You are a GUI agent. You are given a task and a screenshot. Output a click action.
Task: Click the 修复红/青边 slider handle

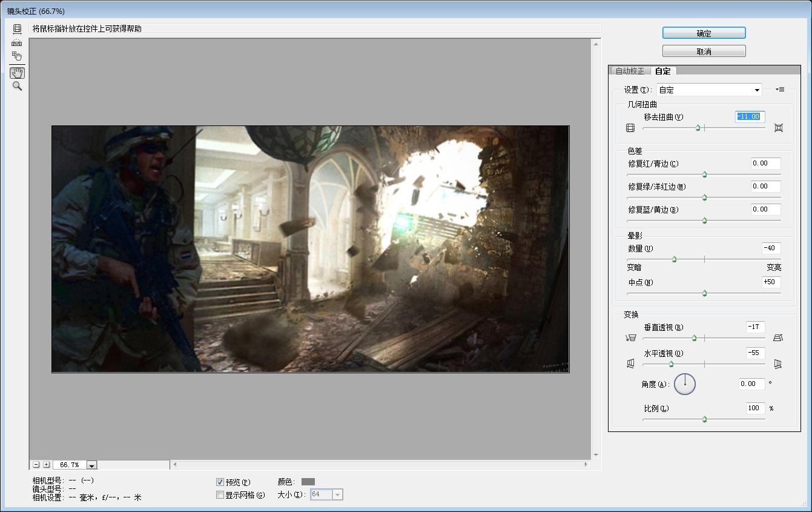pyautogui.click(x=704, y=175)
